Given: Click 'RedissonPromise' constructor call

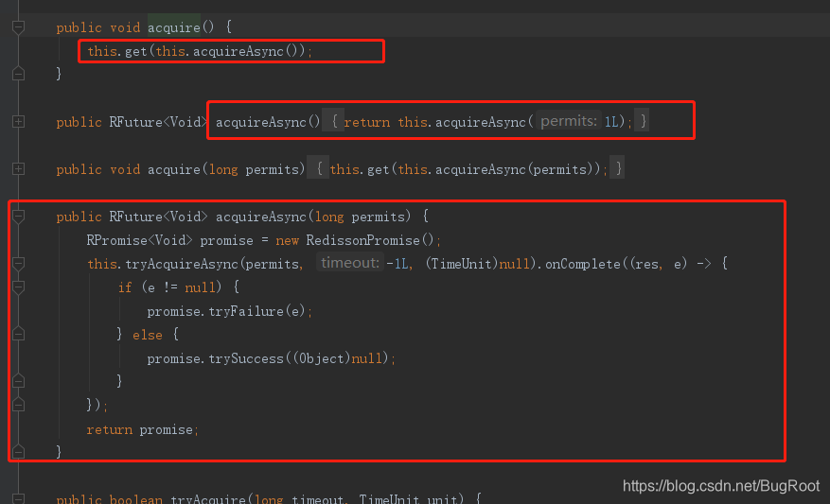Looking at the screenshot, I should coord(362,240).
